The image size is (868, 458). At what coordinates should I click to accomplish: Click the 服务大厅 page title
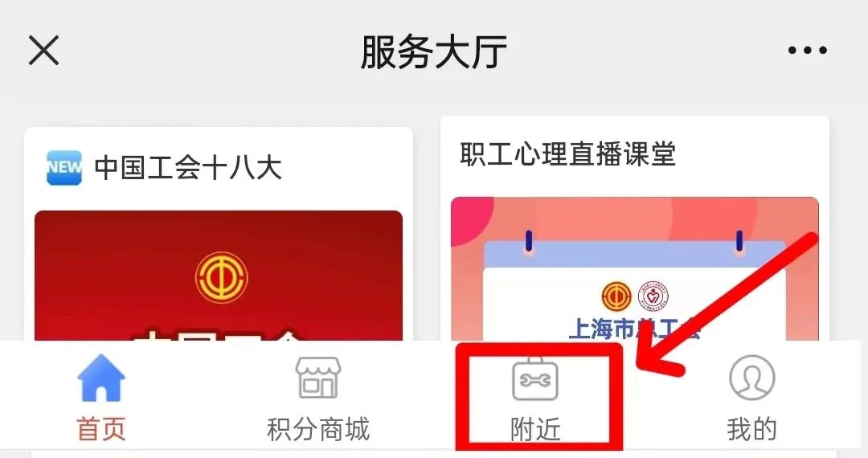coord(433,52)
